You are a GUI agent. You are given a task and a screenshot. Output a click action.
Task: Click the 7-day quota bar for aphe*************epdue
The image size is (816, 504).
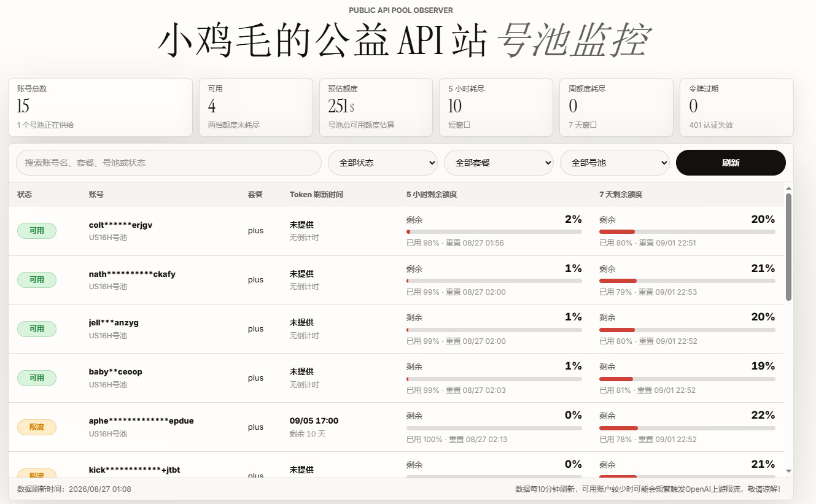click(687, 428)
